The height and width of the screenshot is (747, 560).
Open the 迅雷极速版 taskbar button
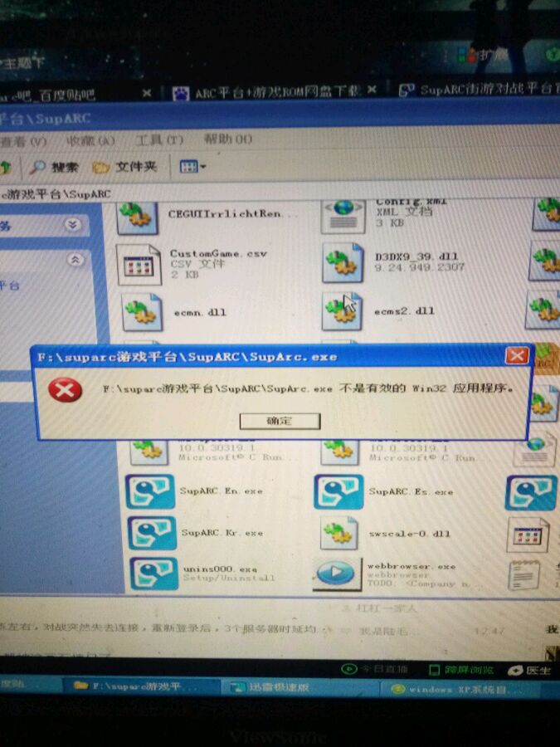tap(300, 687)
